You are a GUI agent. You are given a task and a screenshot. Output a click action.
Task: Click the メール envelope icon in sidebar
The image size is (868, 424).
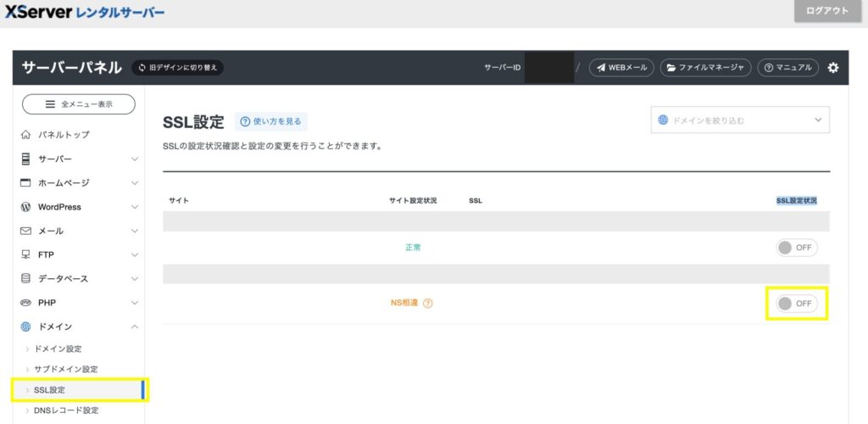tap(26, 231)
